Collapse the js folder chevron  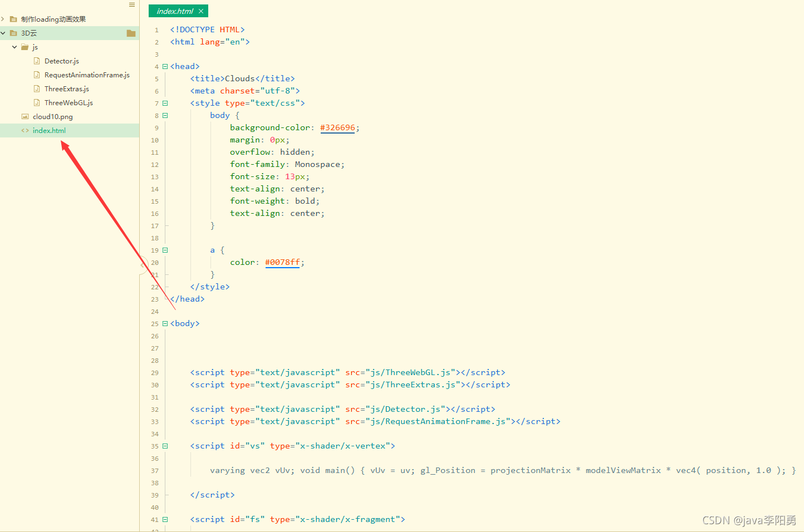click(14, 47)
